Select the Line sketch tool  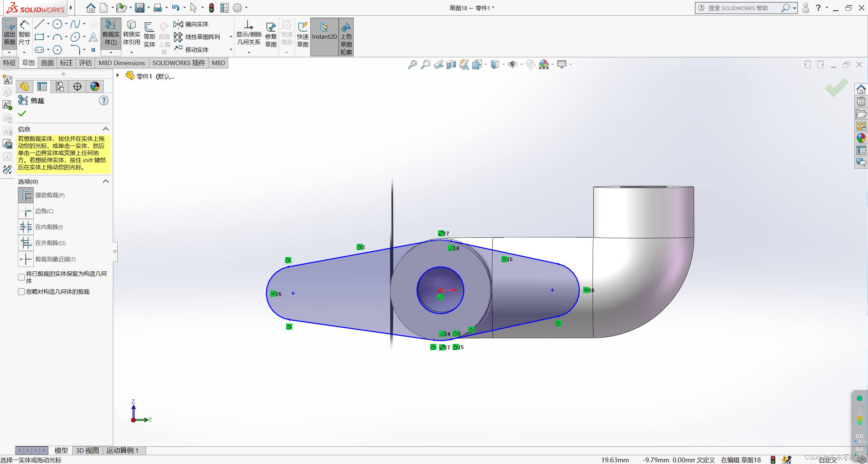[39, 24]
